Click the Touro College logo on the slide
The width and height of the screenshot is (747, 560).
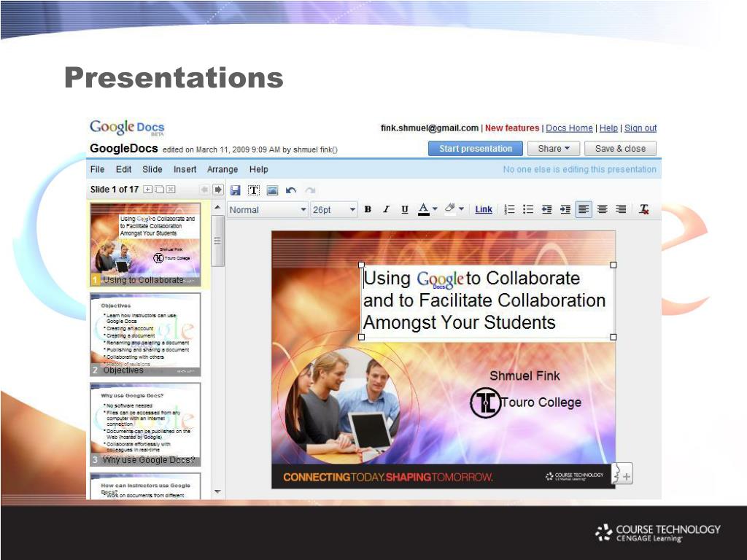(485, 402)
